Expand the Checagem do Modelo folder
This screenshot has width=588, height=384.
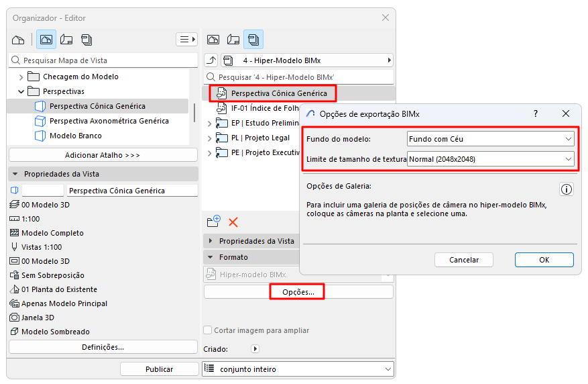(x=21, y=77)
